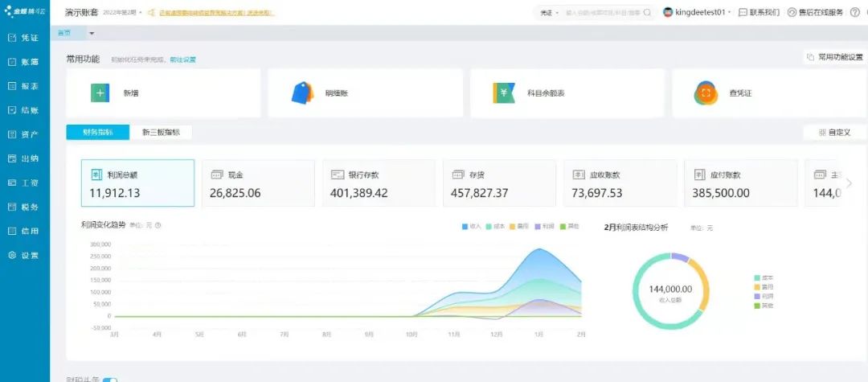
Task: Toggle the 财税头条 switch
Action: tap(110, 380)
